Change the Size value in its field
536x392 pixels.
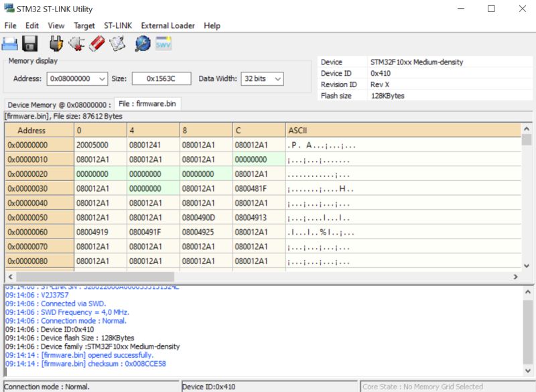pos(160,78)
